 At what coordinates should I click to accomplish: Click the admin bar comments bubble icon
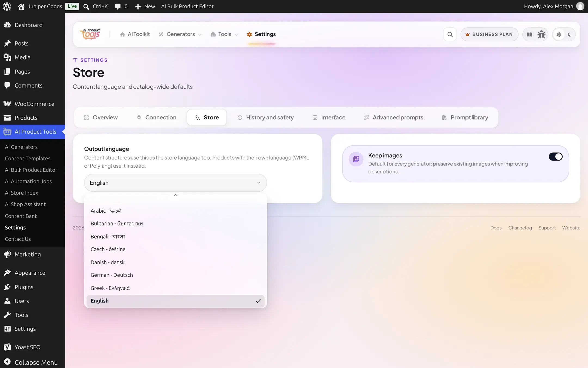click(x=118, y=7)
